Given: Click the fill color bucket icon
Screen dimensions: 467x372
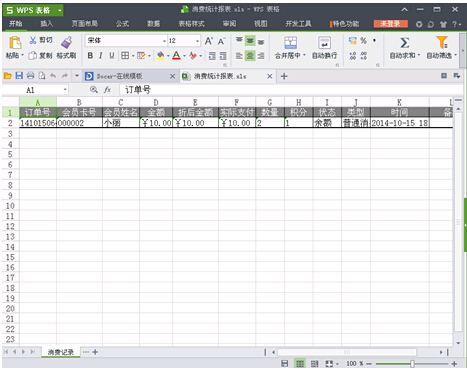Looking at the screenshot, I should point(160,55).
